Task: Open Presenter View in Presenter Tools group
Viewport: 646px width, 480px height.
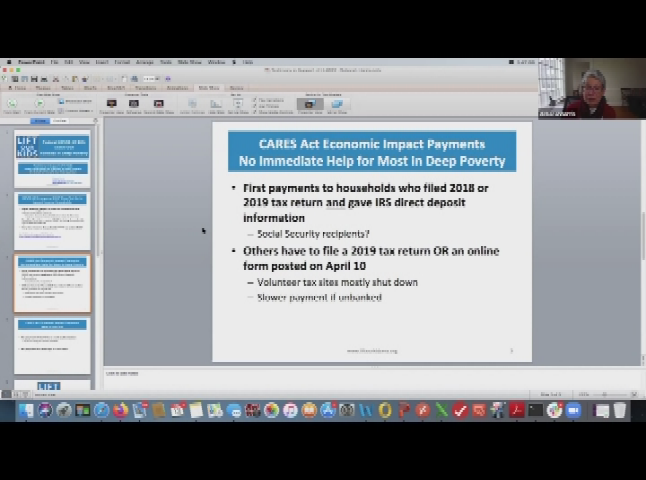Action: click(112, 106)
